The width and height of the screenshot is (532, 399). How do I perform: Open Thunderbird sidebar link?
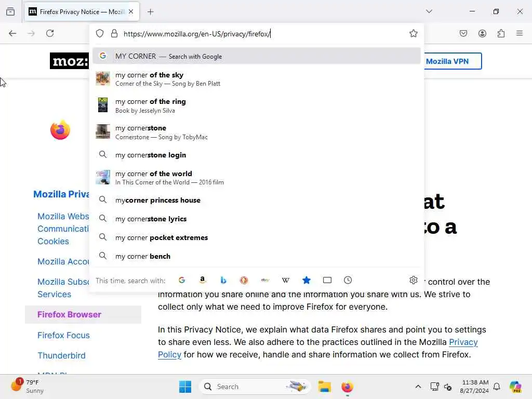(61, 355)
